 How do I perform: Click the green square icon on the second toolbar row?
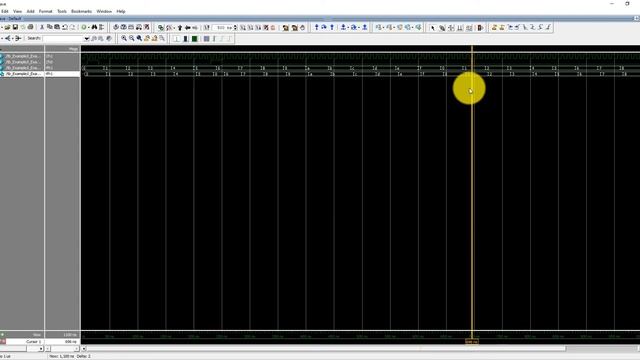click(195, 39)
